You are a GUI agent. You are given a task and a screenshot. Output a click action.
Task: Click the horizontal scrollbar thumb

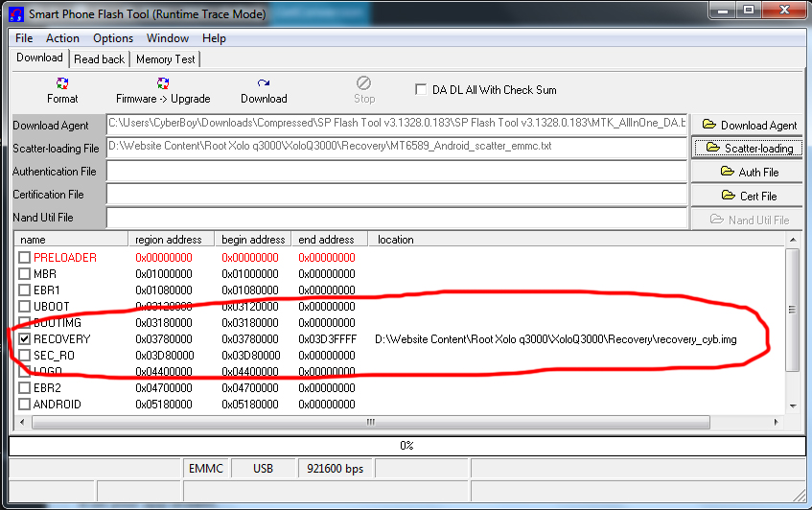(371, 423)
